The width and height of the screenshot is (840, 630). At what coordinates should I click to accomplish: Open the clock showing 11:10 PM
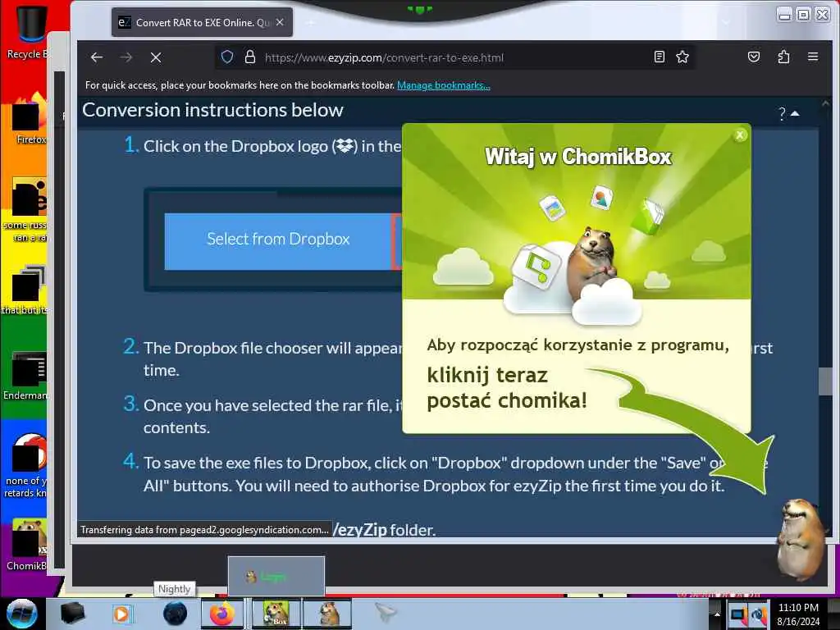point(798,614)
